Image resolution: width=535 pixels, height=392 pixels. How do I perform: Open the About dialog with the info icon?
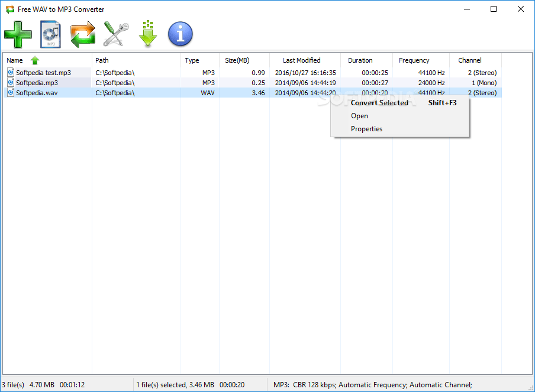tap(180, 34)
